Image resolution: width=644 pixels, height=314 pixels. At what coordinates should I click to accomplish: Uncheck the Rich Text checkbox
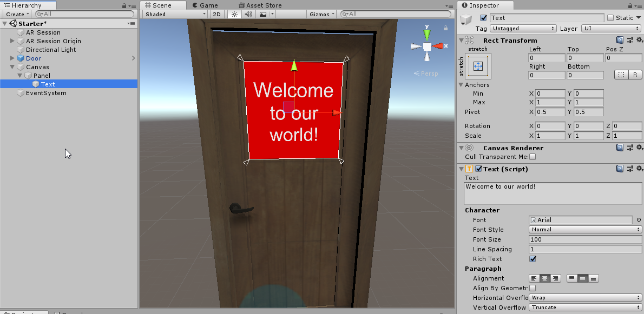(533, 259)
